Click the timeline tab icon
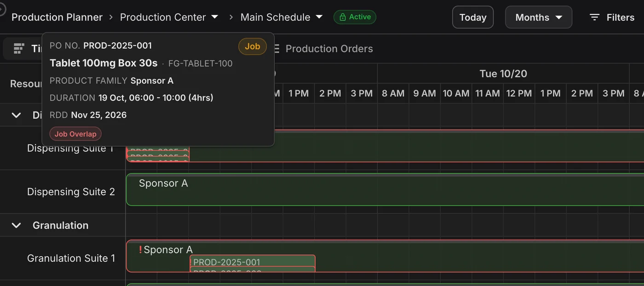 pyautogui.click(x=19, y=49)
